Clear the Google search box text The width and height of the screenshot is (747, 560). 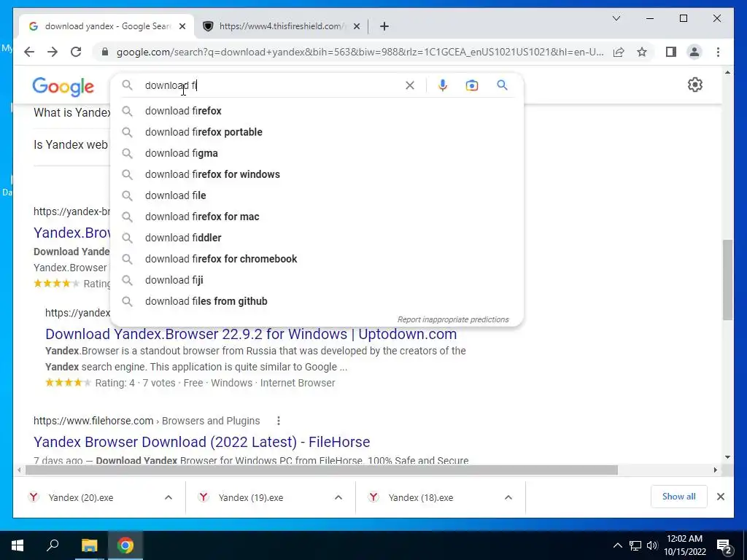point(410,85)
